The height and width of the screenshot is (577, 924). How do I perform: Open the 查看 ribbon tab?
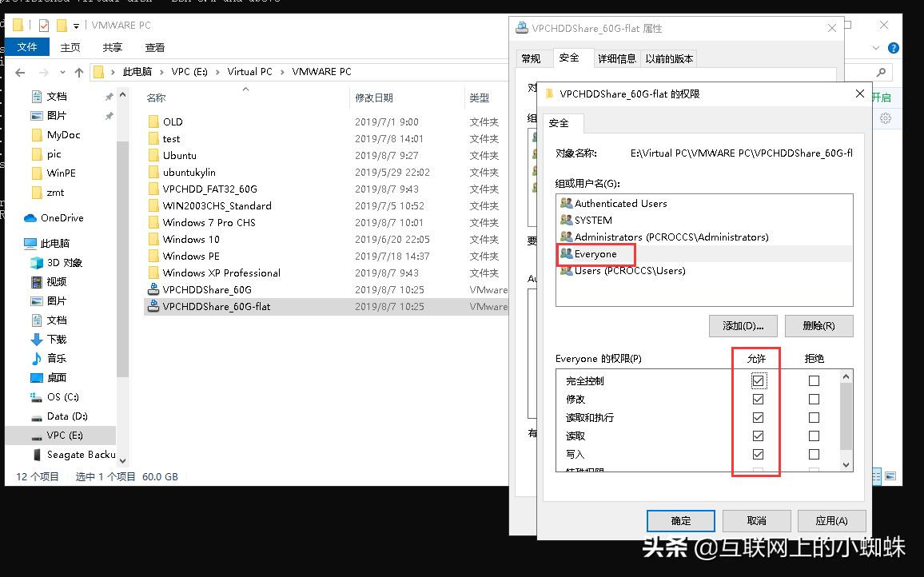tap(154, 48)
